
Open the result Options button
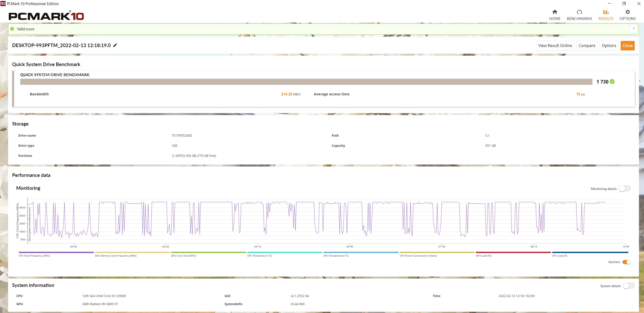(x=609, y=46)
